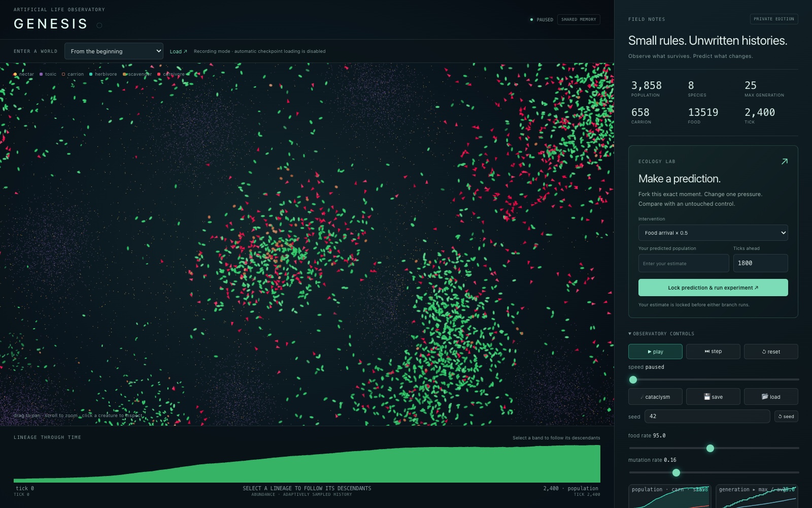Click the mutation rate slider handle
This screenshot has width=812, height=508.
[x=676, y=472]
